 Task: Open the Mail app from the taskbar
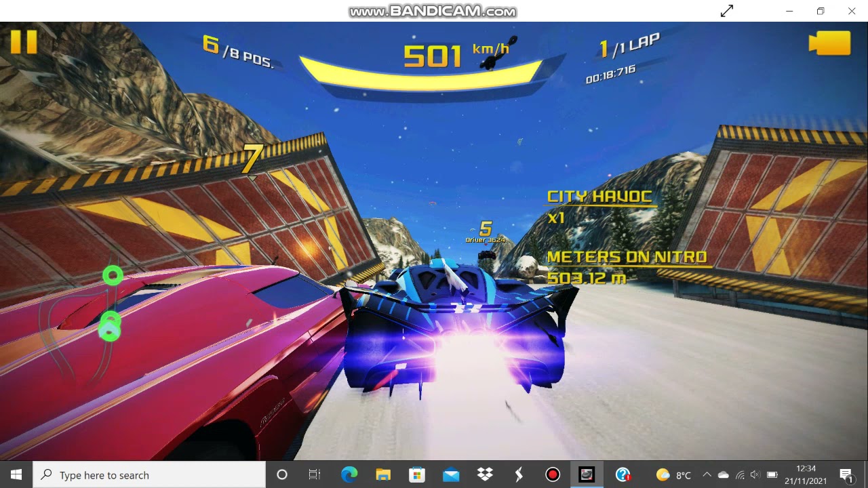[x=451, y=475]
